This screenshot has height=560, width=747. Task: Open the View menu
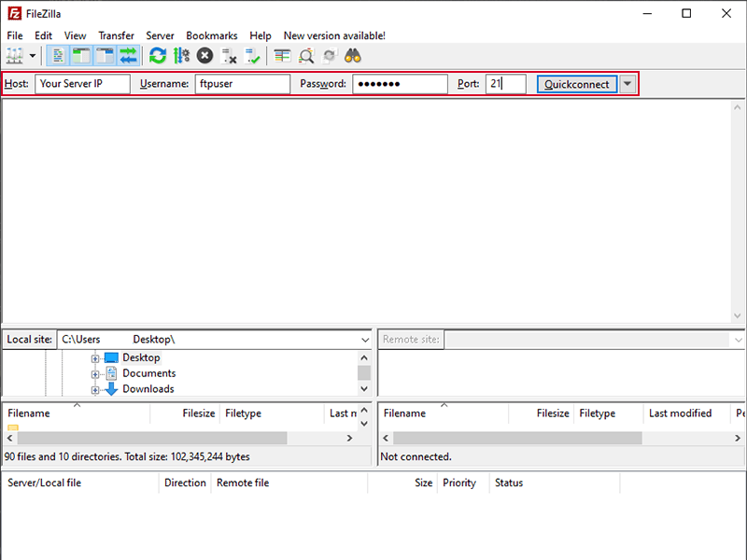coord(76,35)
